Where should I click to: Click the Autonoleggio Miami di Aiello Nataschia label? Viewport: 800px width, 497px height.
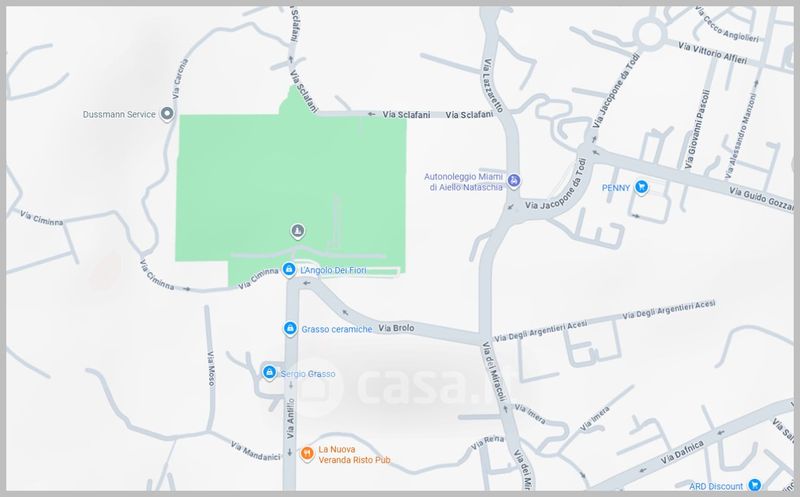tap(464, 182)
